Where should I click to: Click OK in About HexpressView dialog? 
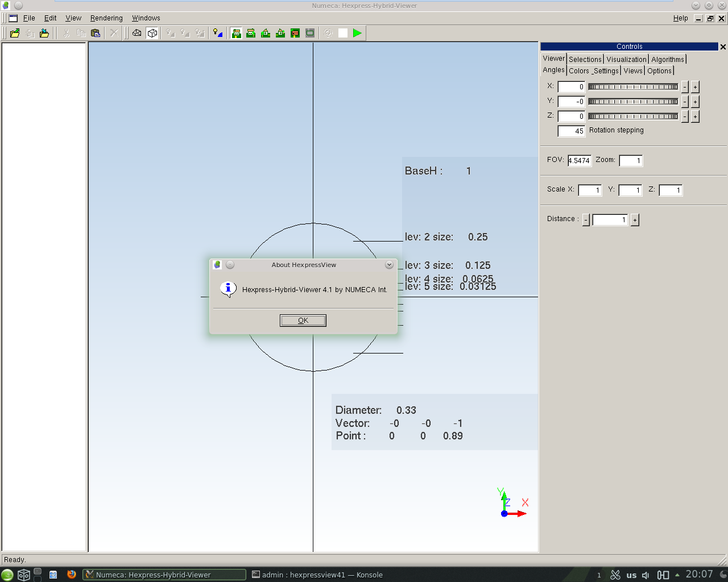303,321
